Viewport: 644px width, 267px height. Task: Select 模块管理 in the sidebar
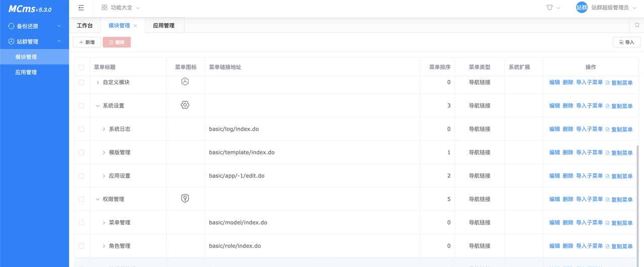pos(34,57)
